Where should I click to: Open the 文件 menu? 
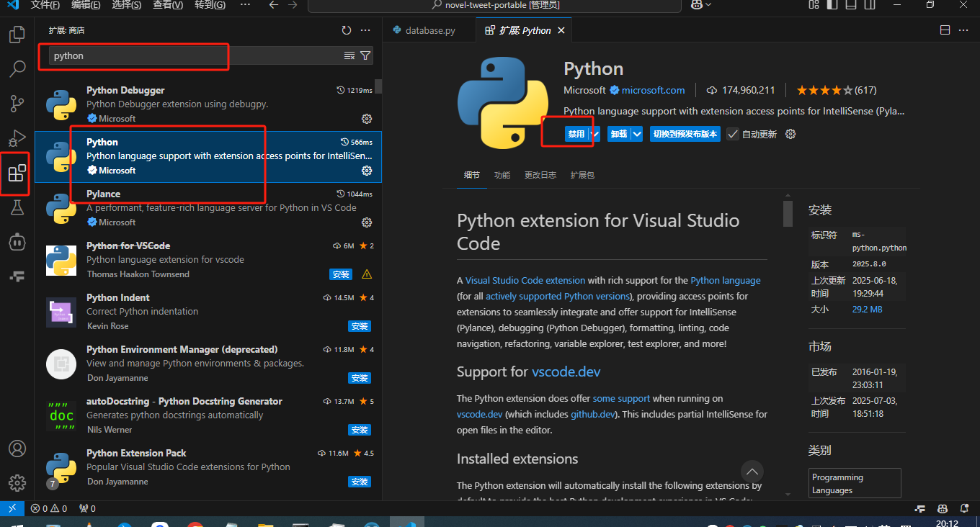(x=45, y=5)
